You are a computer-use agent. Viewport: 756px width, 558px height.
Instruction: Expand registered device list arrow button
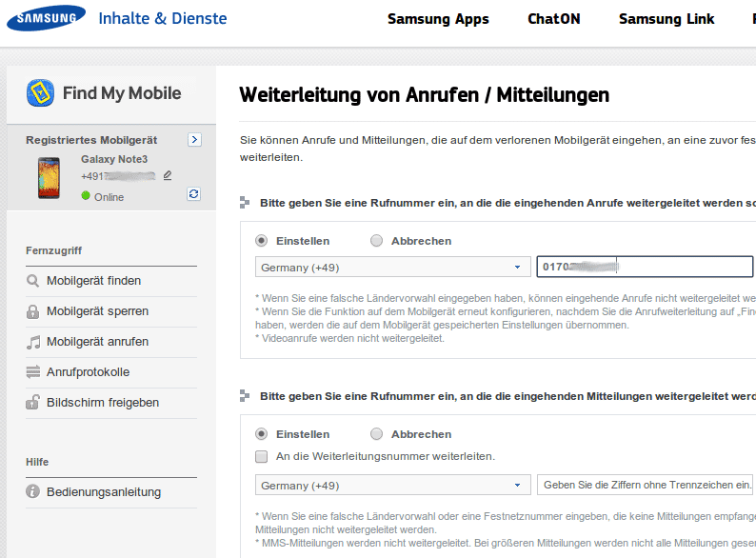[x=194, y=139]
